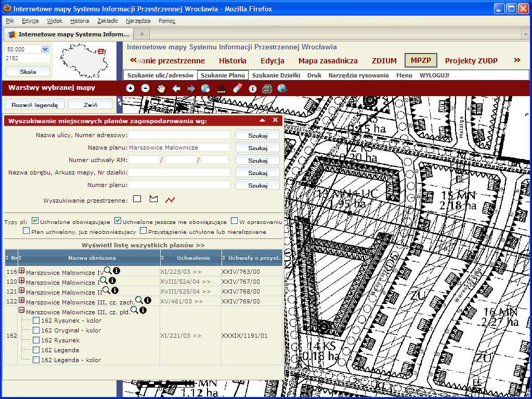Show info for Marszowice Malownicze IV
The image size is (532, 399).
116,271
